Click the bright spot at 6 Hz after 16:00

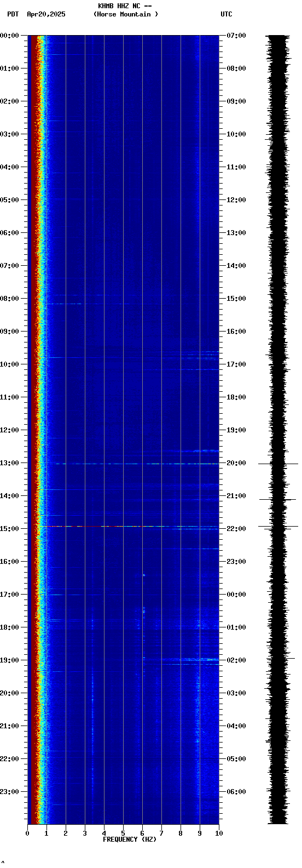(x=143, y=575)
